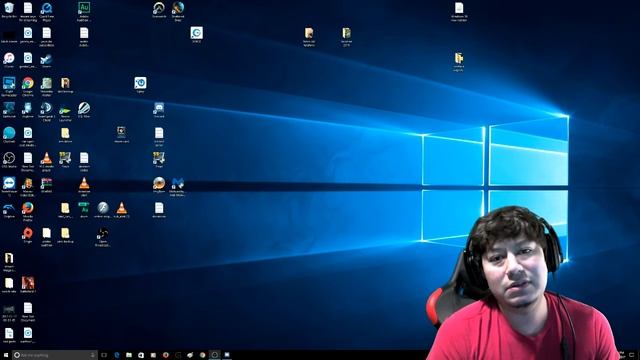
Task: Open the Origin desktop shortcut
Action: [28, 235]
